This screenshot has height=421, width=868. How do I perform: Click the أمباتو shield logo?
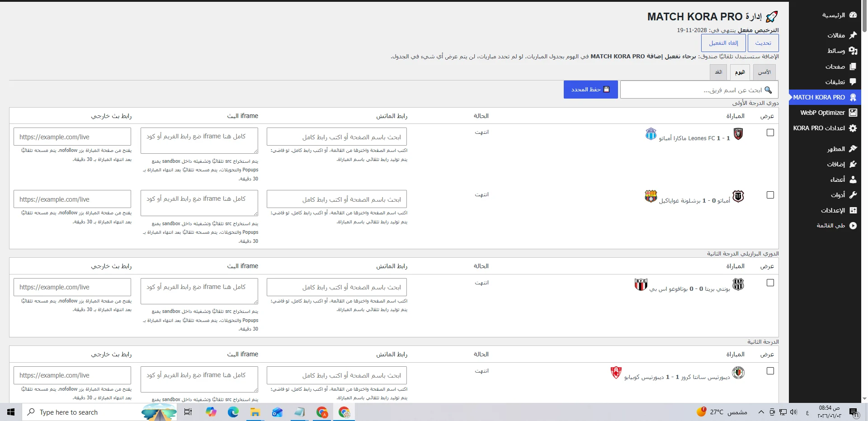(738, 196)
